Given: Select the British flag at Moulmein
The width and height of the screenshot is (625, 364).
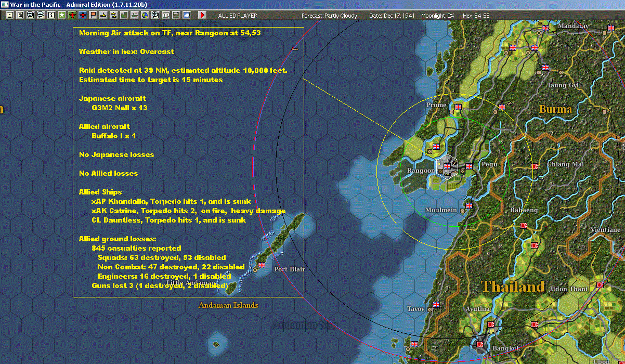Looking at the screenshot, I should (x=468, y=205).
